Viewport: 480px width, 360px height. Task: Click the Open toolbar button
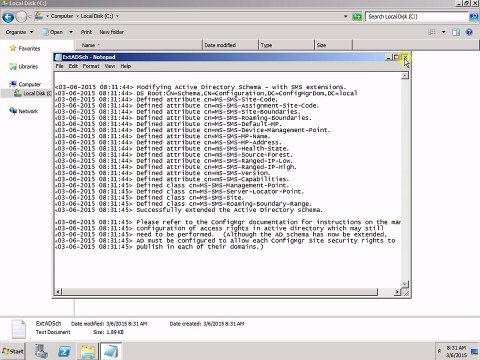tap(52, 32)
